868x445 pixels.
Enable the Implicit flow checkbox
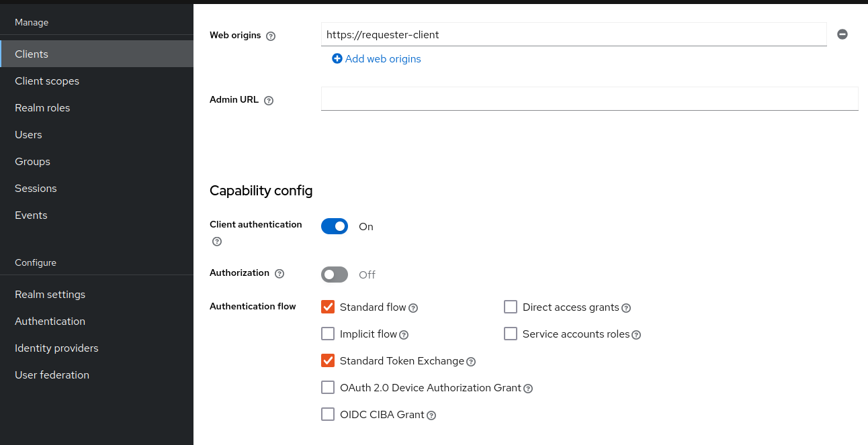[328, 334]
